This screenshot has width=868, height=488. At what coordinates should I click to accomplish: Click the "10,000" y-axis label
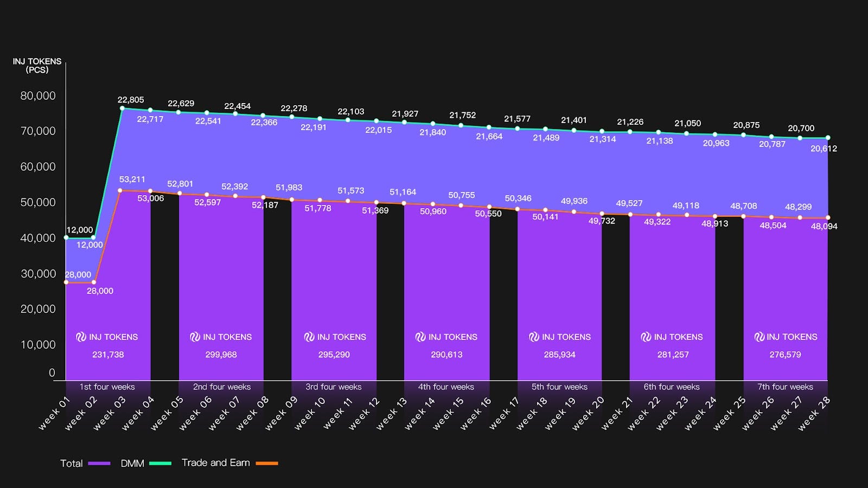point(38,345)
